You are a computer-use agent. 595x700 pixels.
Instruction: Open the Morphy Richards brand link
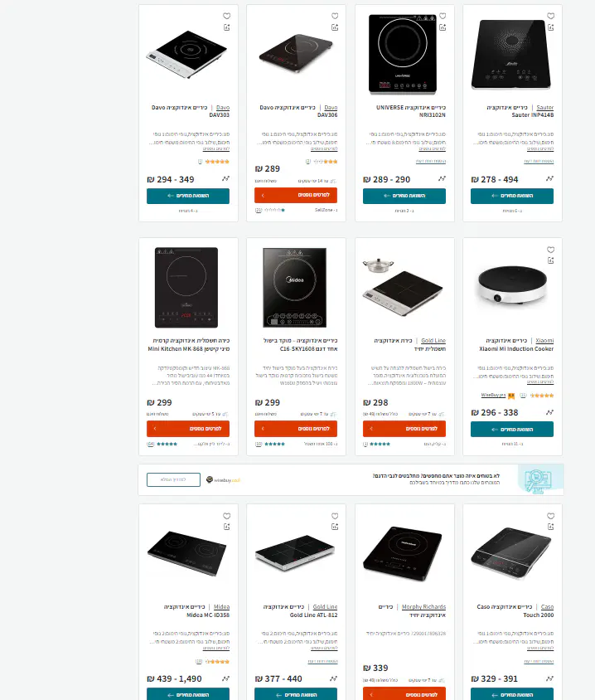[x=423, y=607]
